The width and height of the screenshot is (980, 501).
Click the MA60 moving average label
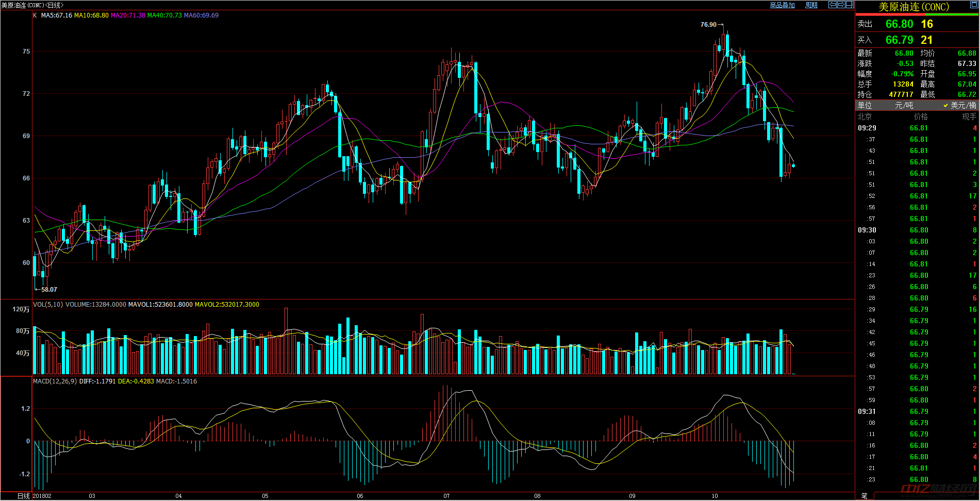pos(201,15)
